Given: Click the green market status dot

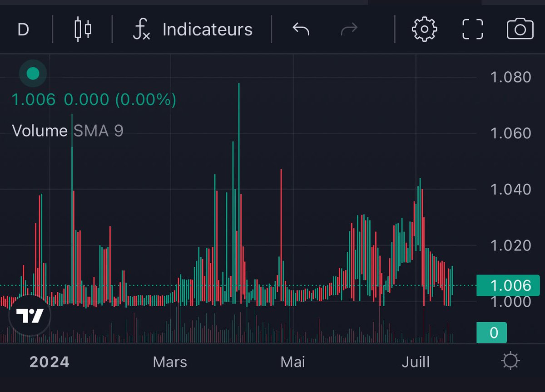Looking at the screenshot, I should [x=33, y=73].
